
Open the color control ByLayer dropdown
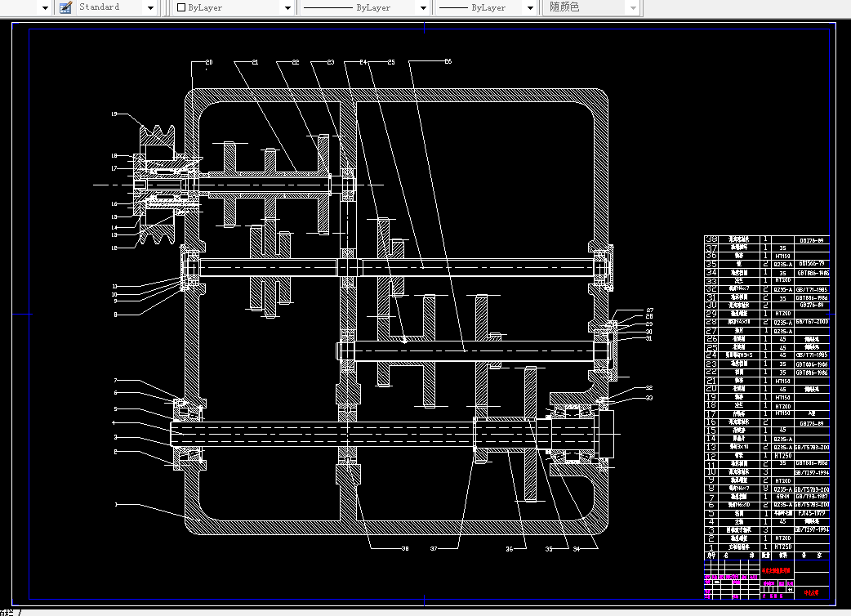(x=287, y=7)
